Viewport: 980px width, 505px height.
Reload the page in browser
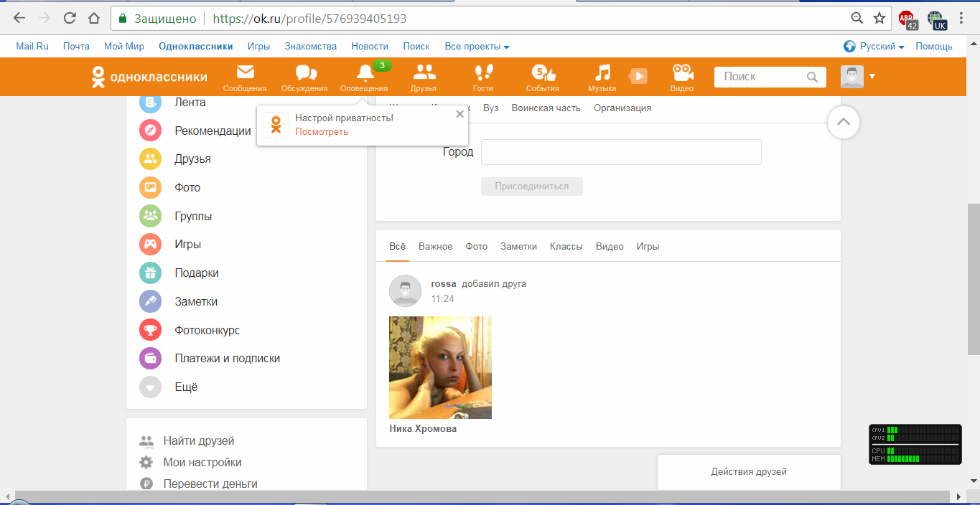[x=70, y=19]
